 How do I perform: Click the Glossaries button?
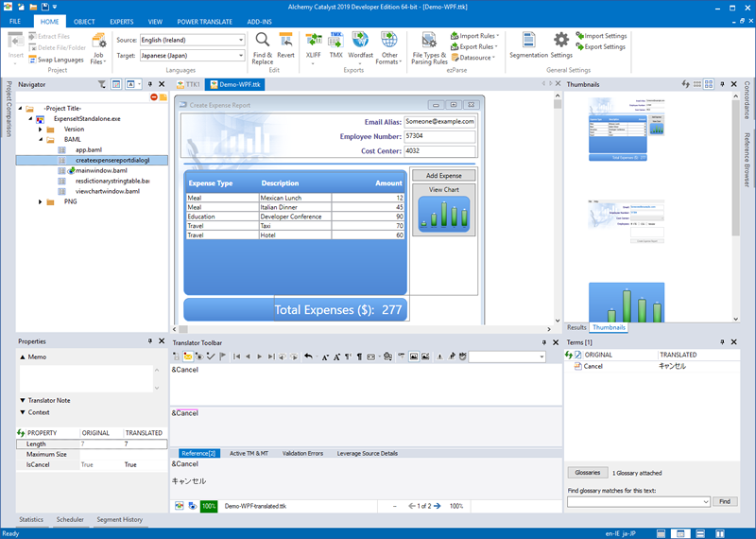587,473
